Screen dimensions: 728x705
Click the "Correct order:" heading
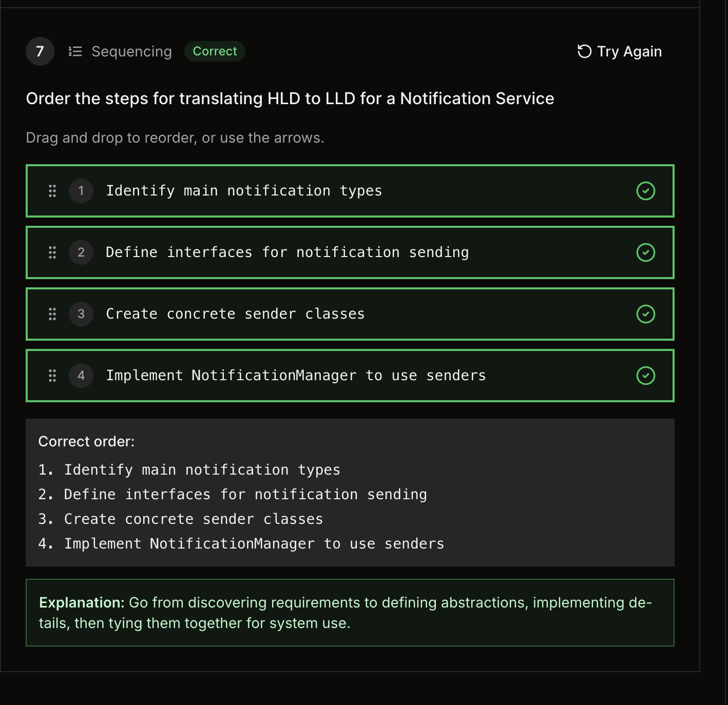(86, 441)
